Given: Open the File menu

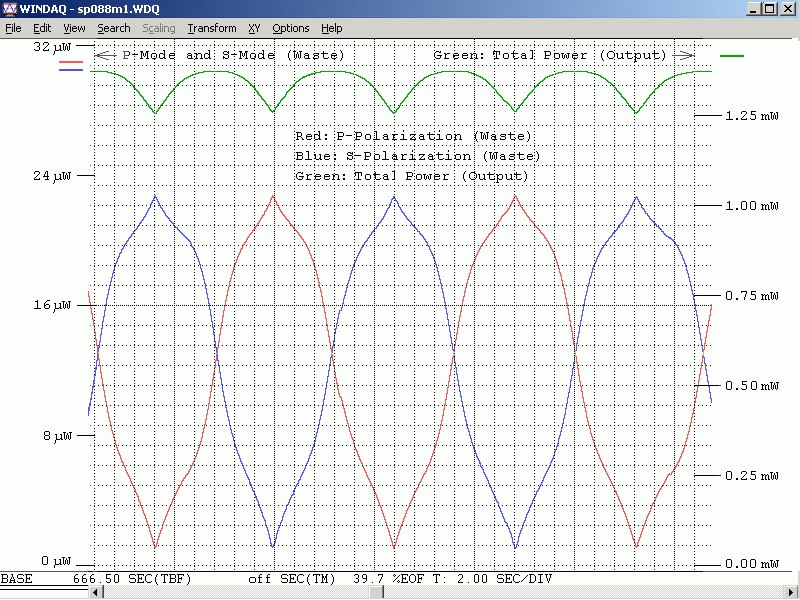Looking at the screenshot, I should pos(13,28).
